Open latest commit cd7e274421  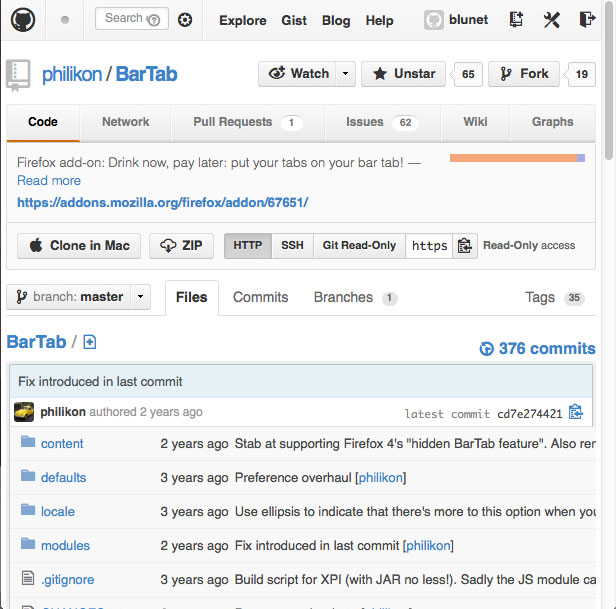coord(530,414)
